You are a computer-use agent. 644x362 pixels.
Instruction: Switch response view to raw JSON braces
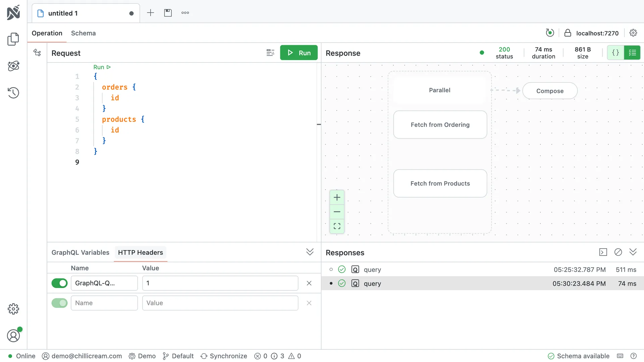click(x=615, y=52)
